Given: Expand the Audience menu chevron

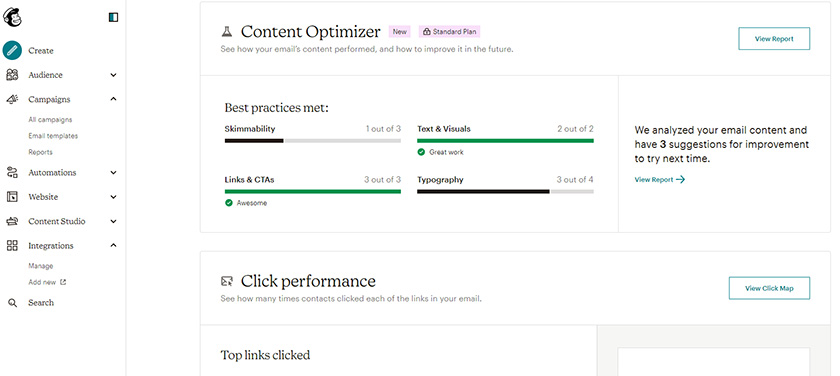Looking at the screenshot, I should [x=113, y=76].
